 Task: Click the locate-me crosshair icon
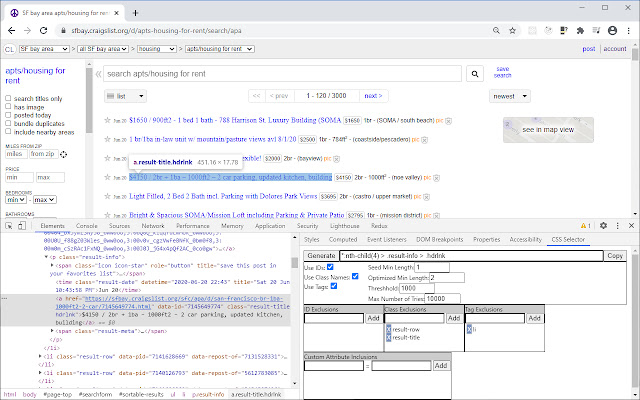63,154
